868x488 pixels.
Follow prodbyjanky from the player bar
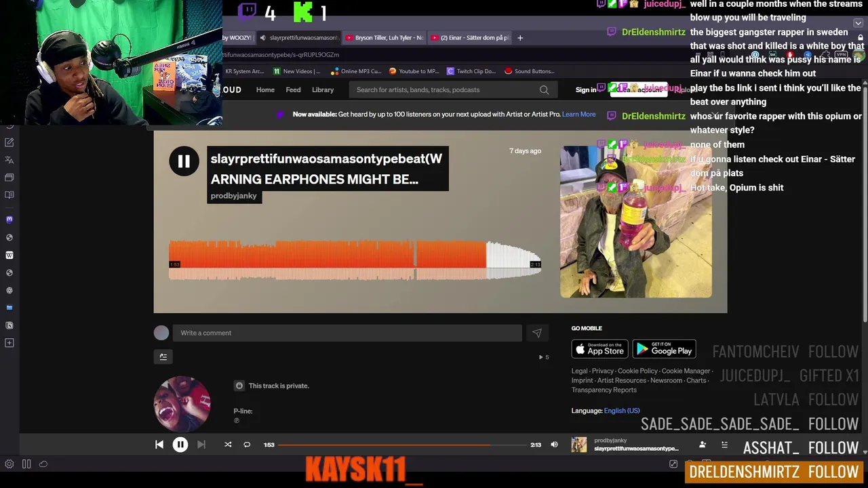point(703,445)
